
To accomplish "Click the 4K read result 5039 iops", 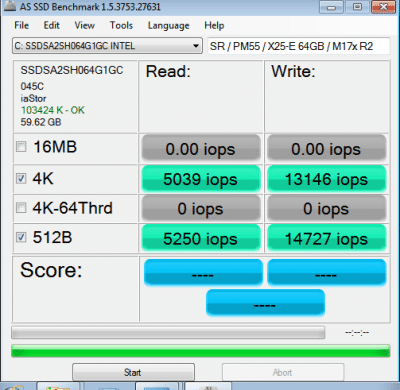I will 201,179.
